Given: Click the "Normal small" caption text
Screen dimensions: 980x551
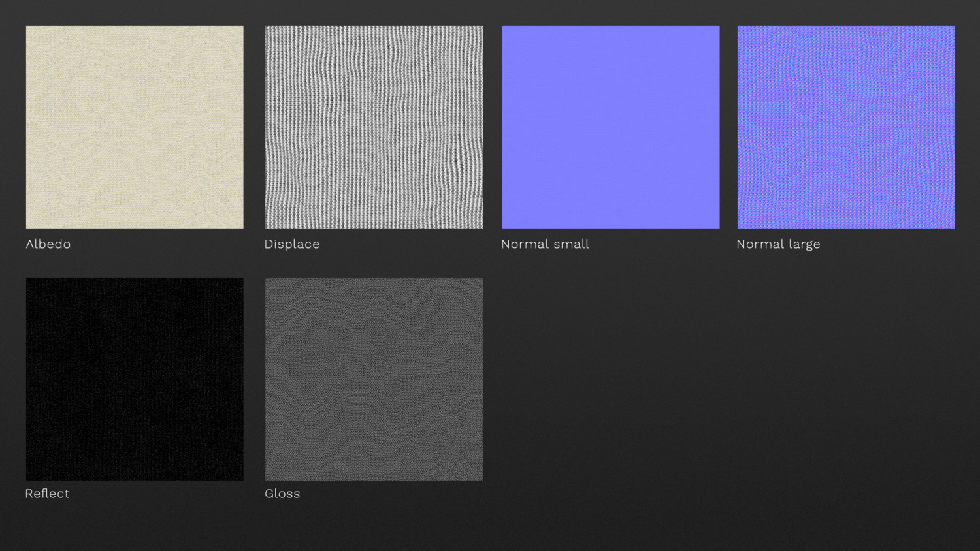Looking at the screenshot, I should pyautogui.click(x=545, y=244).
